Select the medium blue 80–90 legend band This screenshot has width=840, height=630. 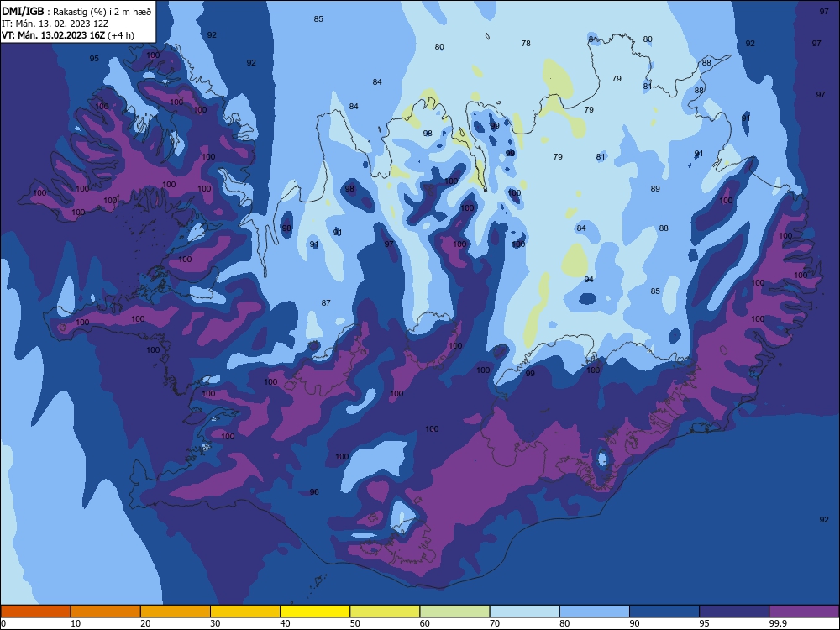[595, 612]
